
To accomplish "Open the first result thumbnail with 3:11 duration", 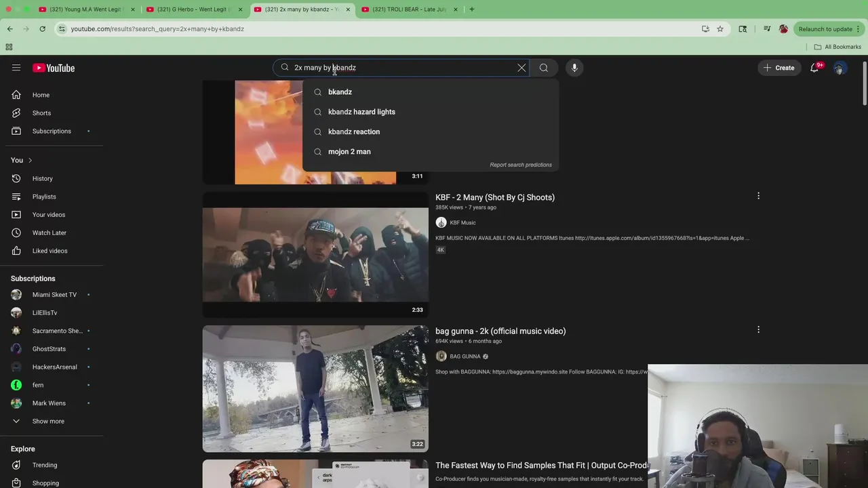I will pos(315,132).
